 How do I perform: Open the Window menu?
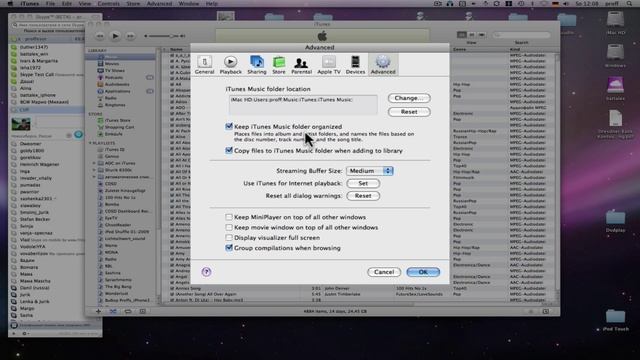pyautogui.click(x=189, y=4)
